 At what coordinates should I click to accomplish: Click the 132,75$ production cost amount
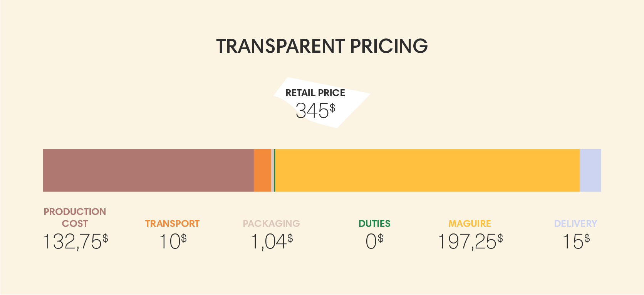(75, 242)
